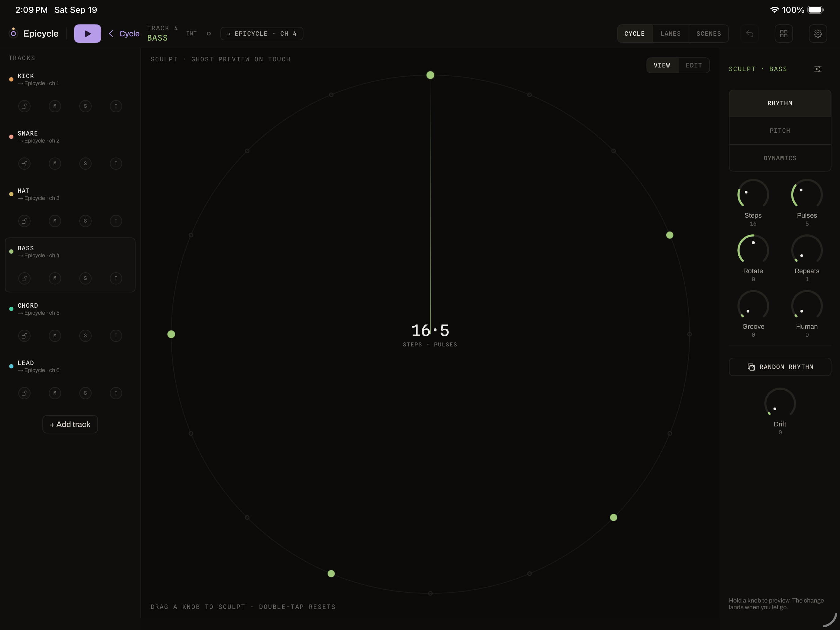Switch to the SCENES view
840x630 pixels.
[x=709, y=33]
